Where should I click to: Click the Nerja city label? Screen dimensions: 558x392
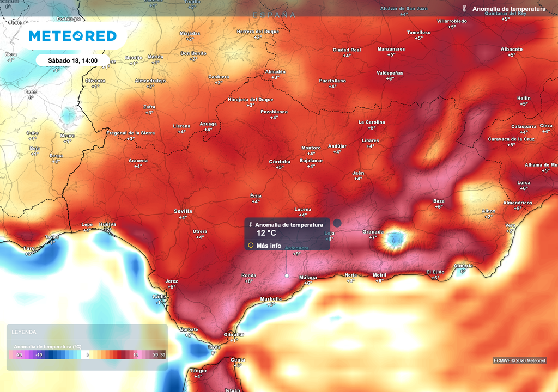coord(350,275)
